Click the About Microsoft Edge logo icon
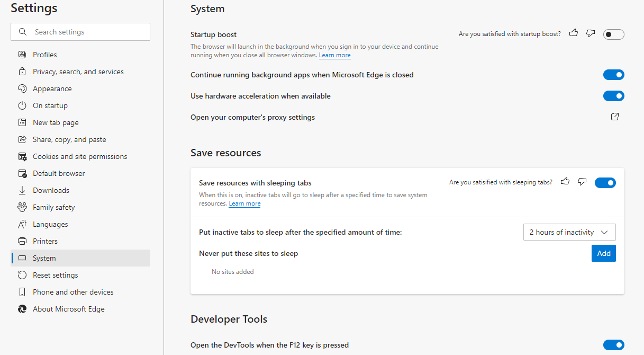The width and height of the screenshot is (644, 355). pos(22,309)
